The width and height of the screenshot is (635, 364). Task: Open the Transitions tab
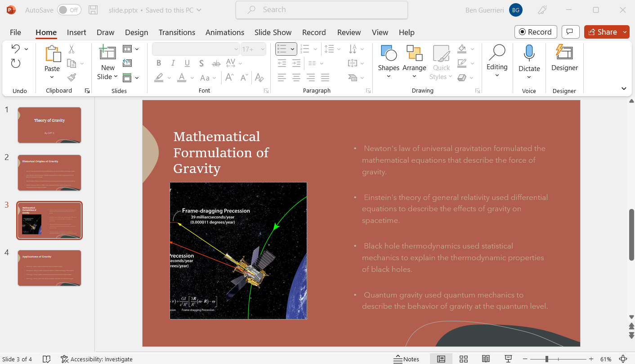(x=177, y=32)
